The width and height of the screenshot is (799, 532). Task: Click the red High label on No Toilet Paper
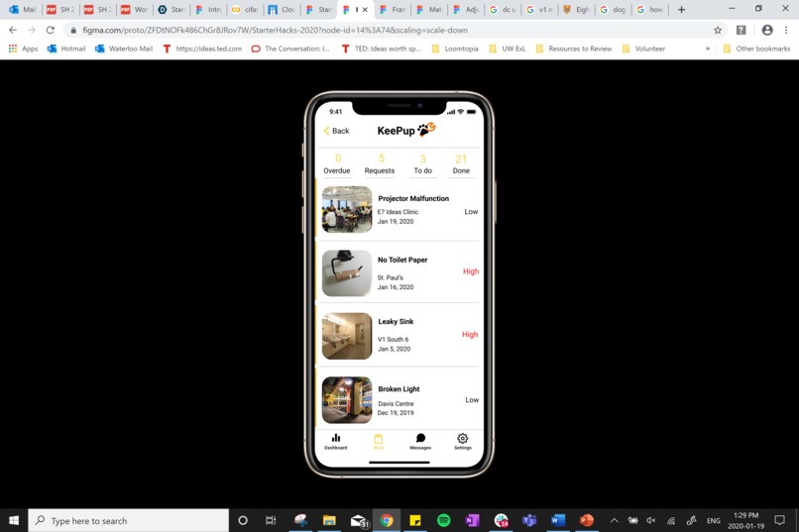pos(471,271)
